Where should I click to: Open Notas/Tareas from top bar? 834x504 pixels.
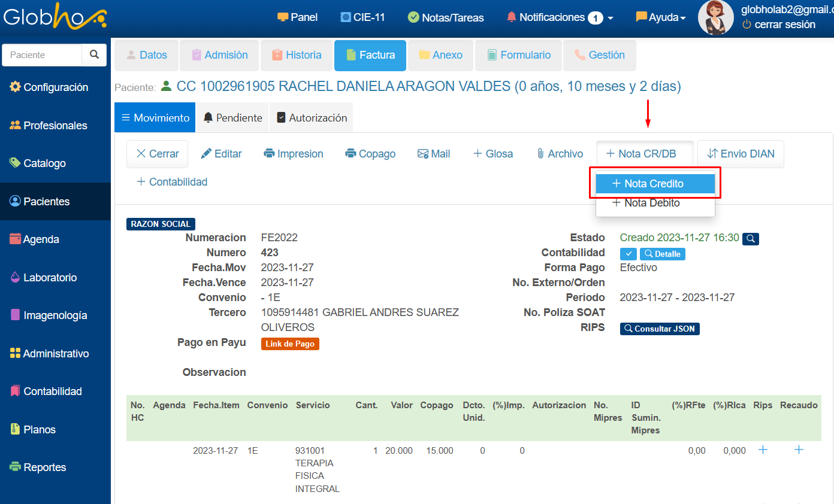446,17
